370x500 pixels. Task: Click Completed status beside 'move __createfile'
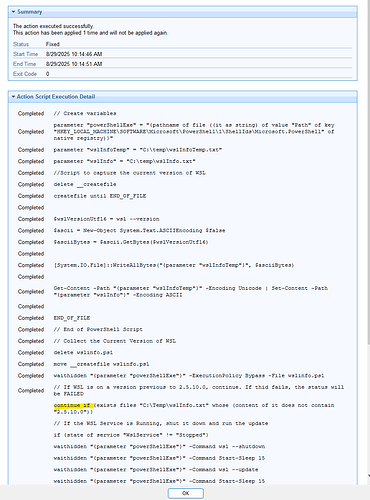coord(31,364)
